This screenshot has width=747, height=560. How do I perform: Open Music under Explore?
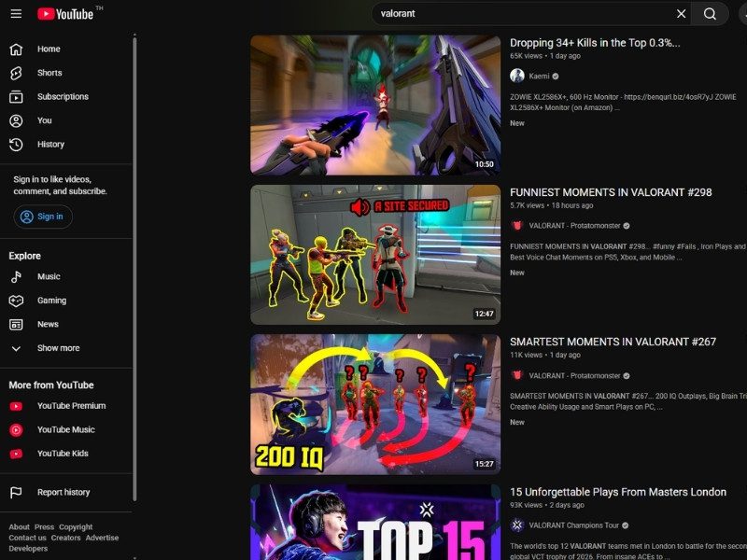click(x=49, y=276)
